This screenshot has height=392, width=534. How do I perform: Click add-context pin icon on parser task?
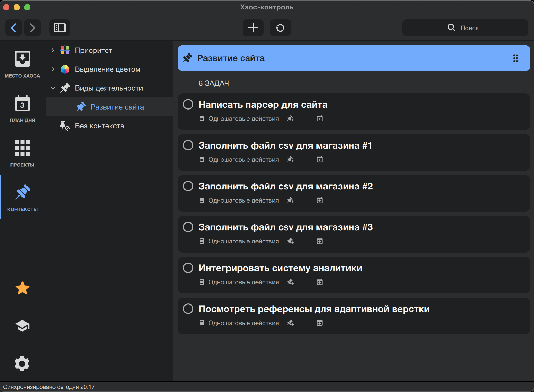coord(290,119)
